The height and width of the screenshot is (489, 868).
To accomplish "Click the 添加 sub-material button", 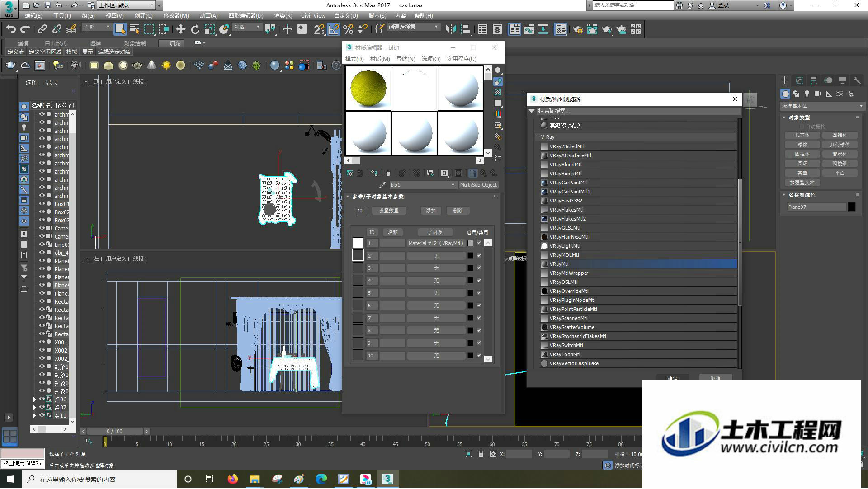I will pyautogui.click(x=430, y=211).
